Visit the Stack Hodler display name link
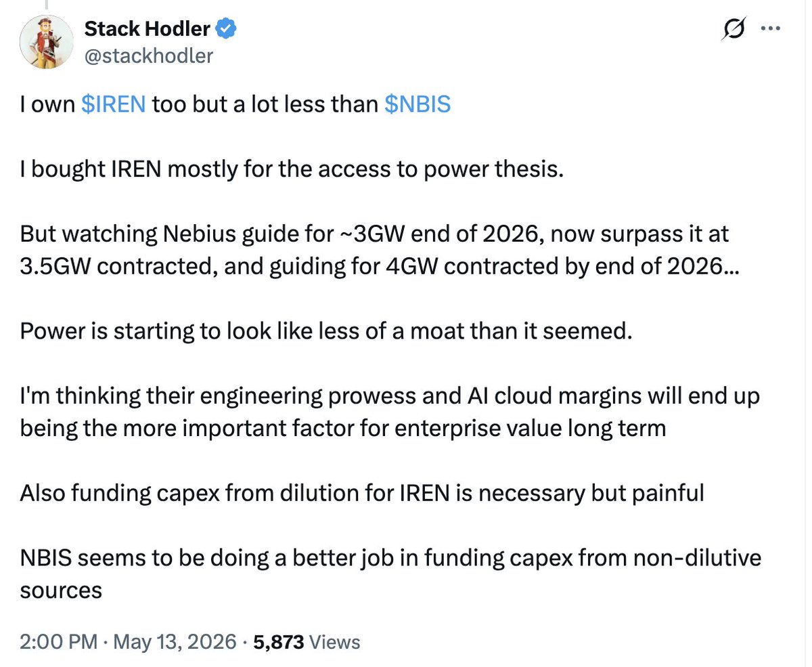This screenshot has width=812, height=667. pyautogui.click(x=148, y=29)
